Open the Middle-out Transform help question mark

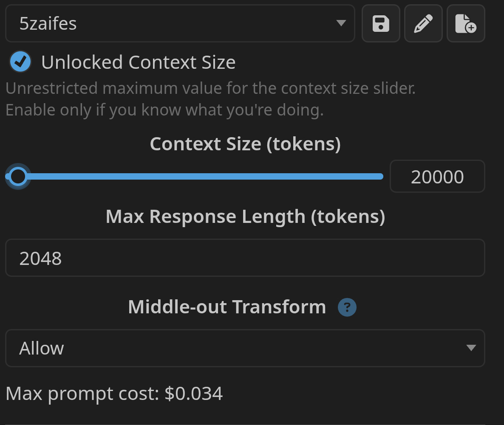(x=347, y=307)
